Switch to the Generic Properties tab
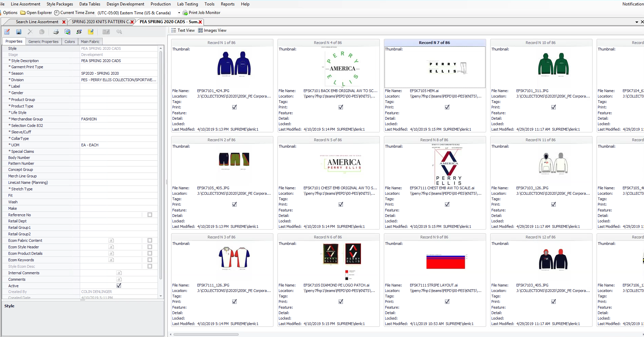 [43, 42]
